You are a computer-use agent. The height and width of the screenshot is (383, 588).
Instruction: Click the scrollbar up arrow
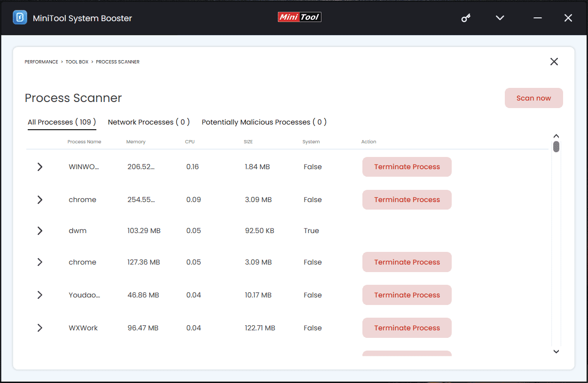pyautogui.click(x=556, y=136)
